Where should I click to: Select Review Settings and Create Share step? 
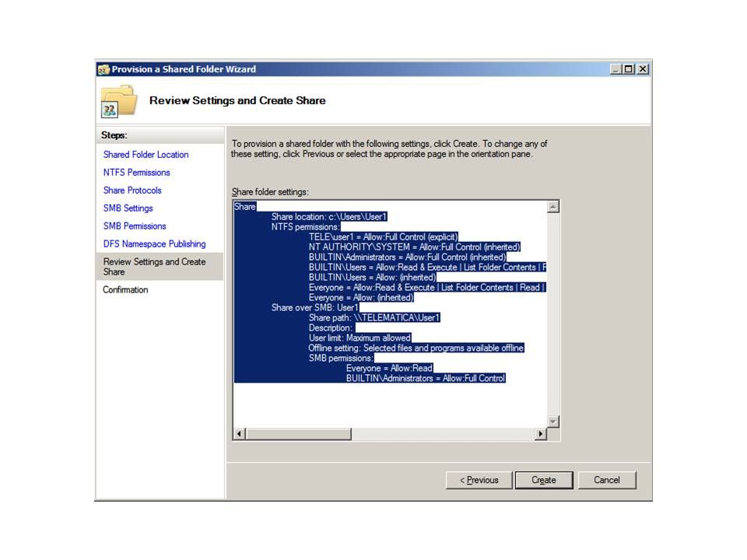pyautogui.click(x=154, y=267)
